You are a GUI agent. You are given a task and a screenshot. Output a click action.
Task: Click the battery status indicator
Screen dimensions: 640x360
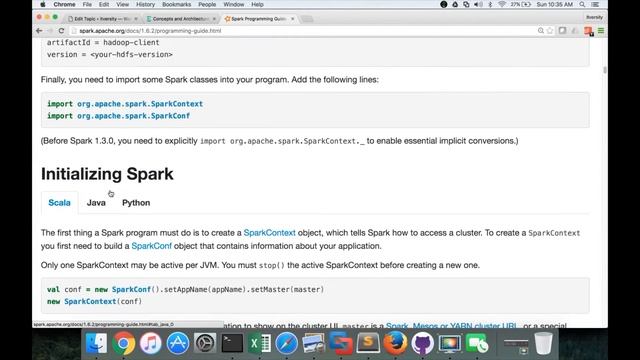click(521, 4)
